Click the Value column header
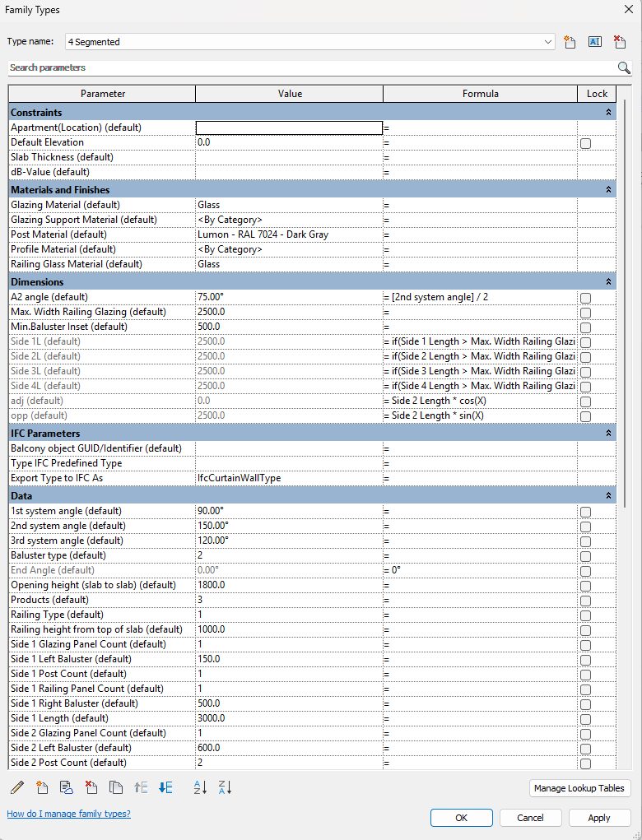The width and height of the screenshot is (642, 840). 290,94
